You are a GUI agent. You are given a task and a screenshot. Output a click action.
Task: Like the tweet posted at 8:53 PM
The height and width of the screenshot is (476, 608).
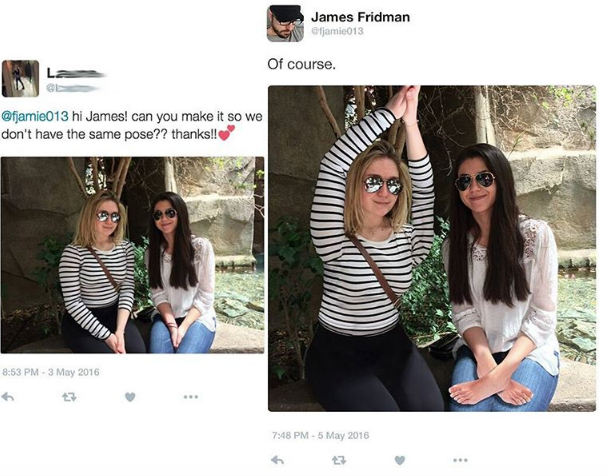tap(130, 396)
